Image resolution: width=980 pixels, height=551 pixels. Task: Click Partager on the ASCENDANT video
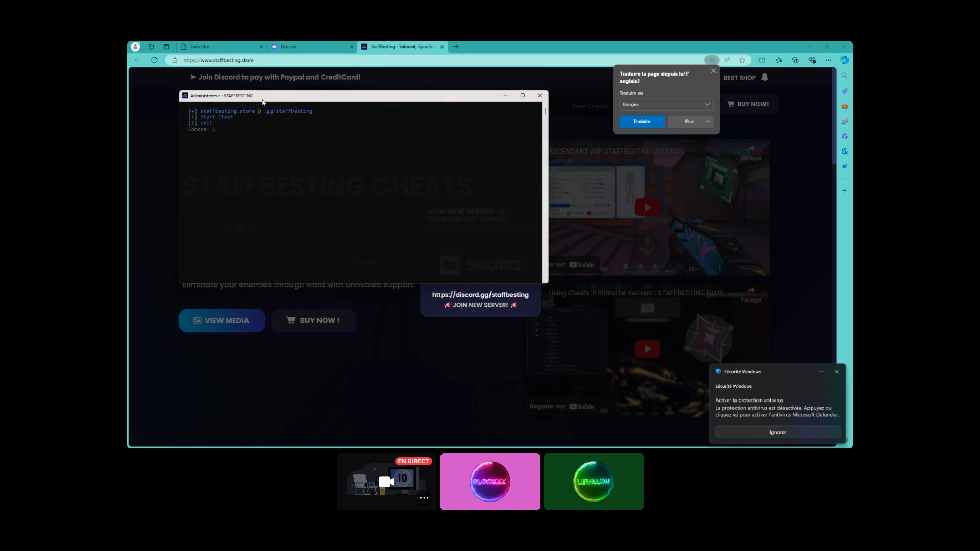(x=751, y=153)
